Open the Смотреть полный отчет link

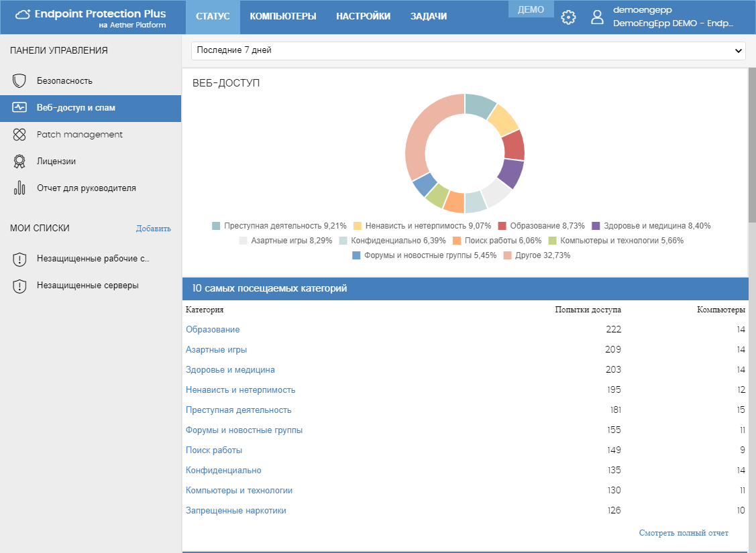[683, 533]
